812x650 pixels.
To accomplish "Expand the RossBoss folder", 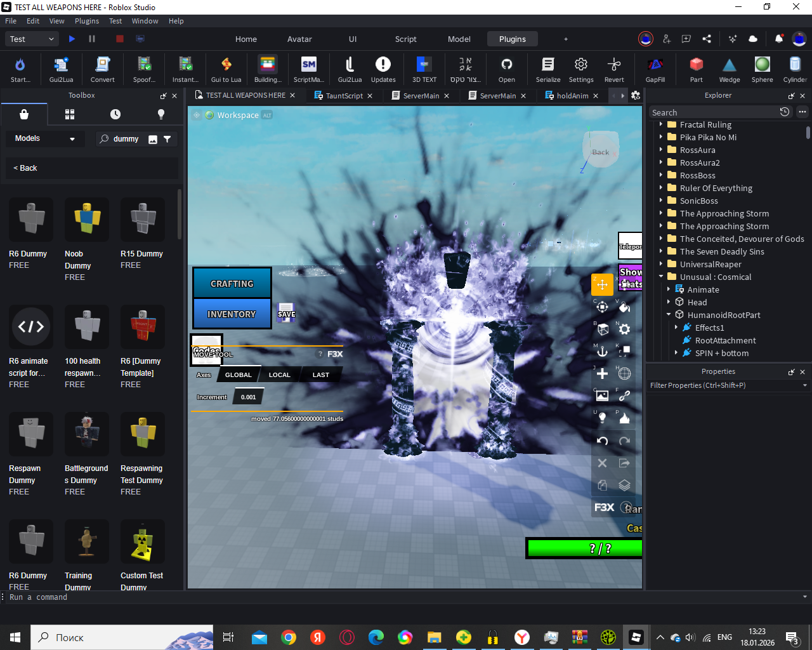I will 661,175.
